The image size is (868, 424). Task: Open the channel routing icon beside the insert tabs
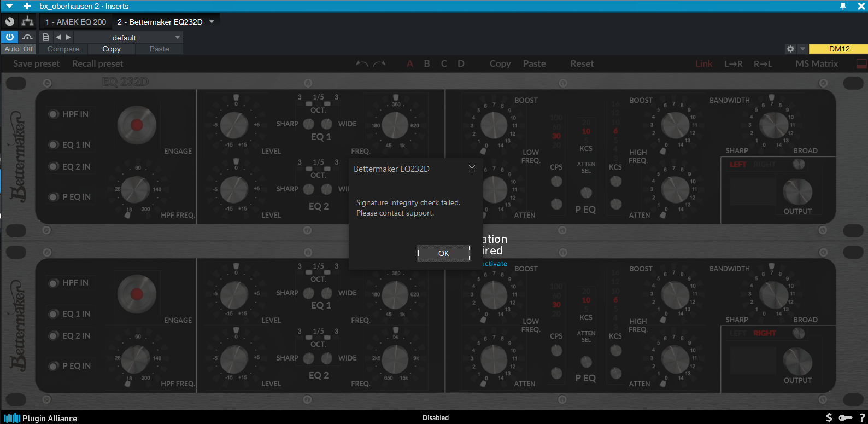point(27,21)
